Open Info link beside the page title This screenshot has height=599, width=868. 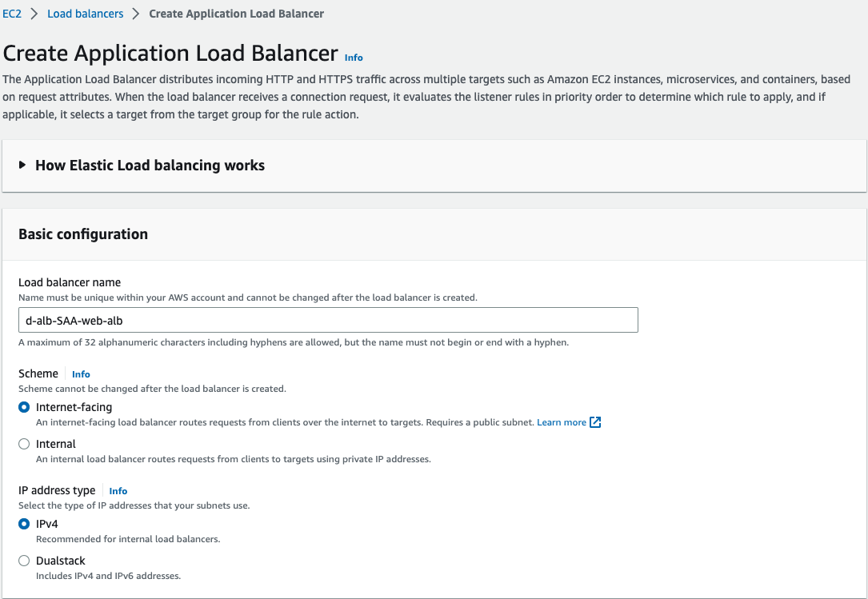pyautogui.click(x=354, y=58)
